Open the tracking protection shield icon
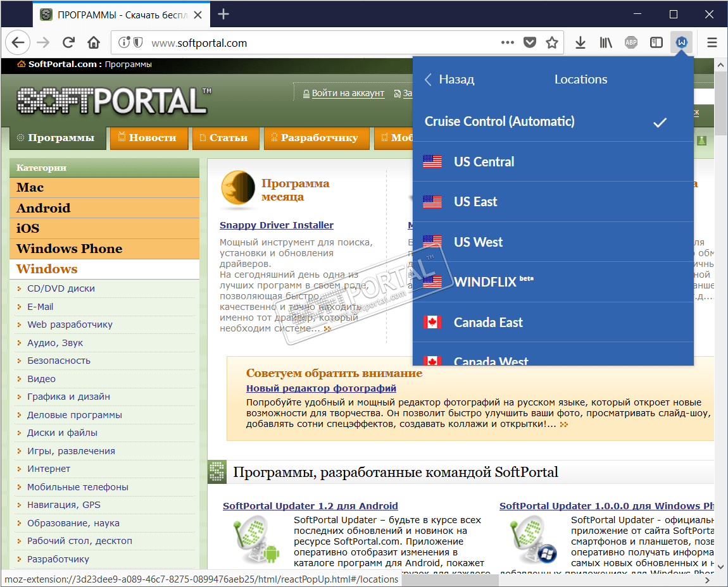 click(x=138, y=42)
